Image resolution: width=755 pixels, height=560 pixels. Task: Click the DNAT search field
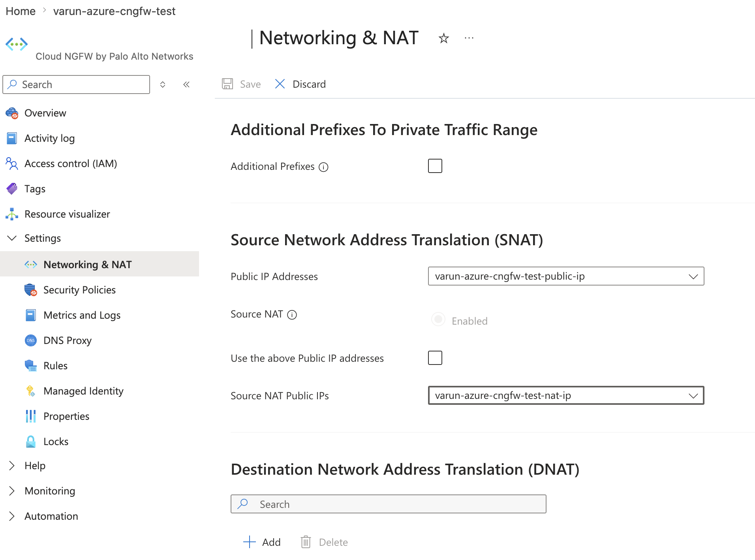(x=388, y=504)
